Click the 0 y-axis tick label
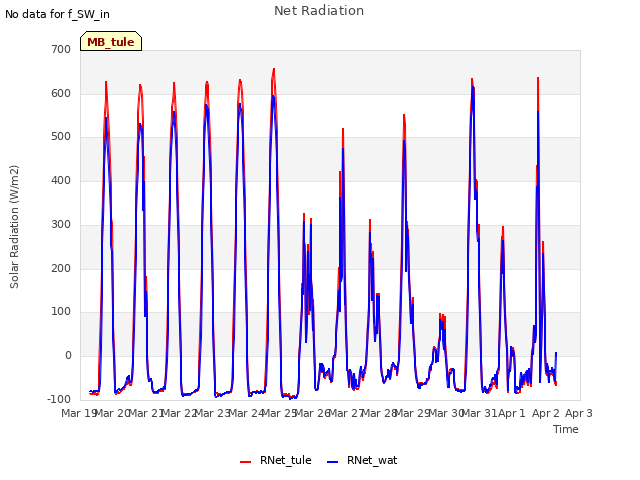The image size is (640, 480). [x=68, y=356]
